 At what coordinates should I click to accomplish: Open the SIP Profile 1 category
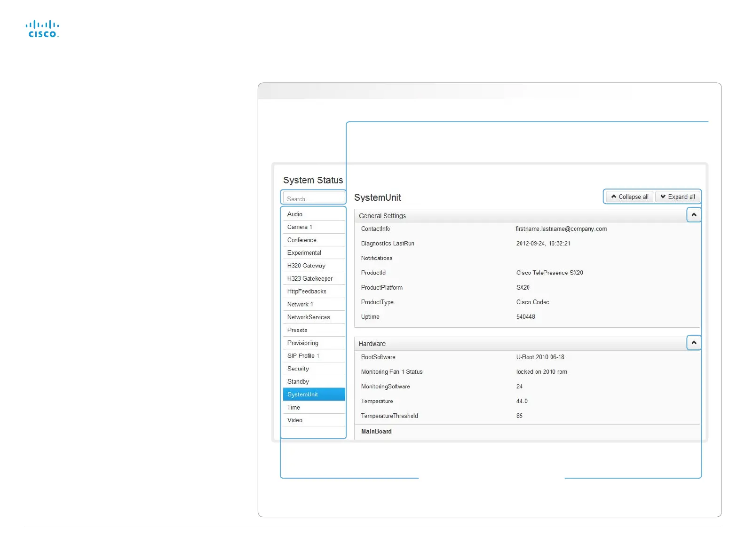(x=314, y=355)
